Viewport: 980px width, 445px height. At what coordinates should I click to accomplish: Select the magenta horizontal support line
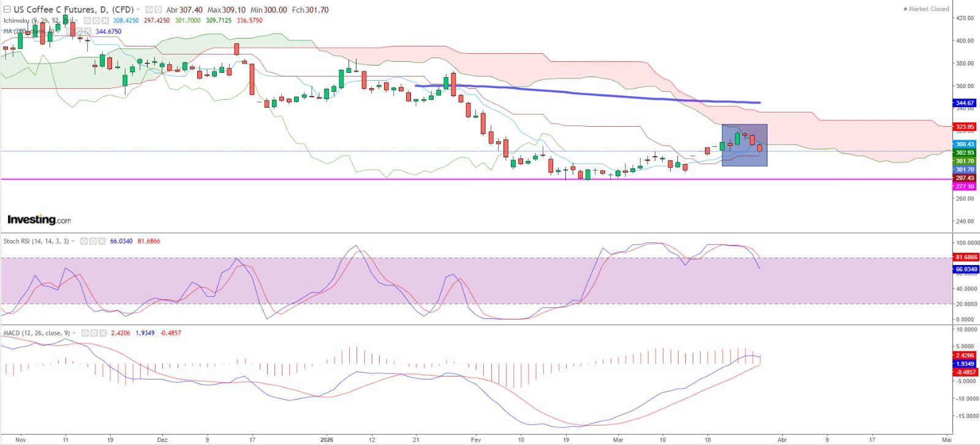pos(245,179)
